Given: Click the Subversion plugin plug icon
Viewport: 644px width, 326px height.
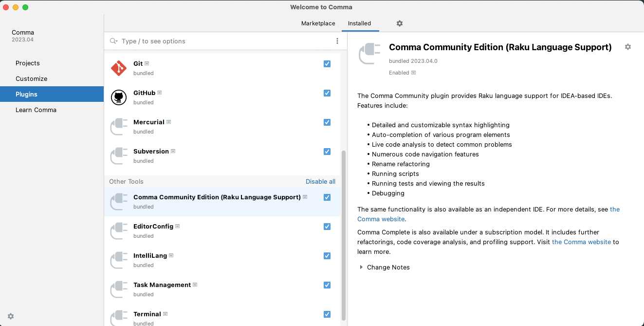Looking at the screenshot, I should (119, 156).
